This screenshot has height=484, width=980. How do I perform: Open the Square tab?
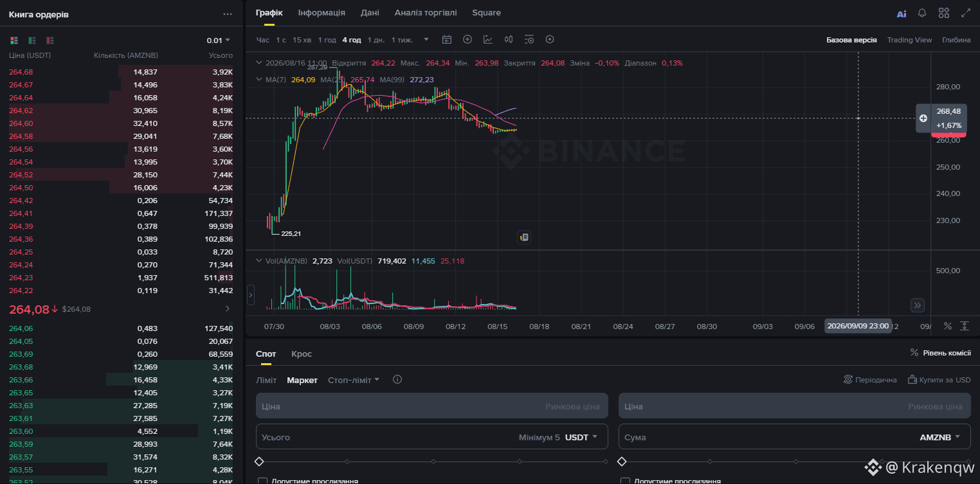click(x=486, y=13)
